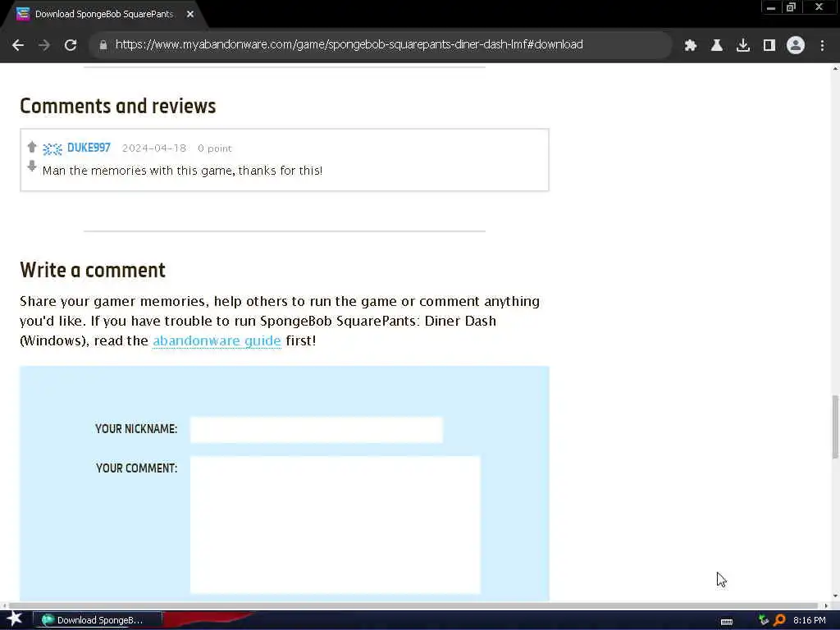
Task: Click the Download SpongeB... taskbar button
Action: [98, 620]
